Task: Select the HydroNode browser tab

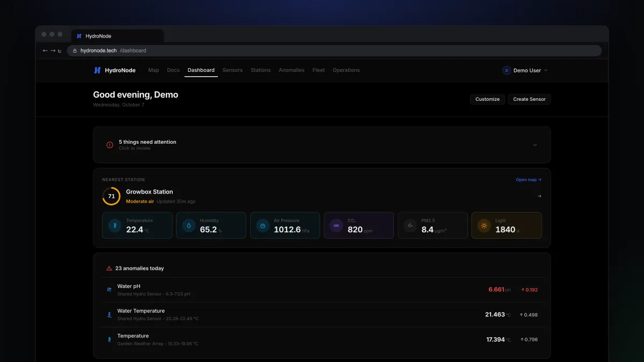Action: click(118, 36)
